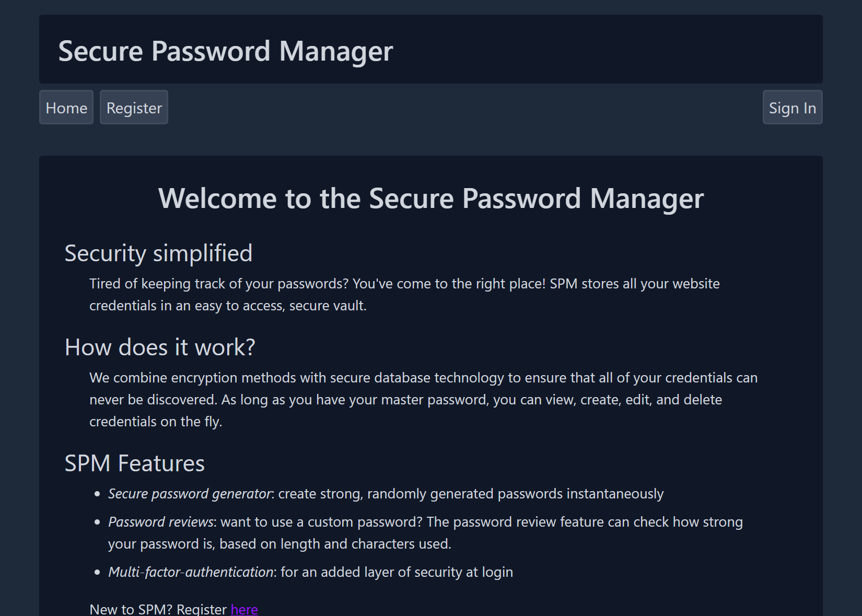This screenshot has height=616, width=862.
Task: Go to the Home page
Action: [66, 107]
